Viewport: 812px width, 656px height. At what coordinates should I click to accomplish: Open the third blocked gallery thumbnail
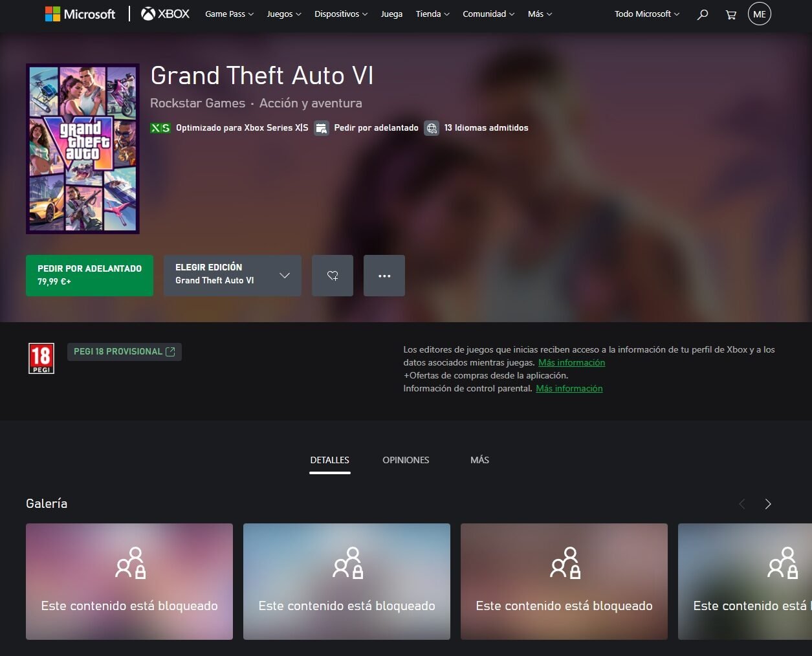click(x=564, y=582)
